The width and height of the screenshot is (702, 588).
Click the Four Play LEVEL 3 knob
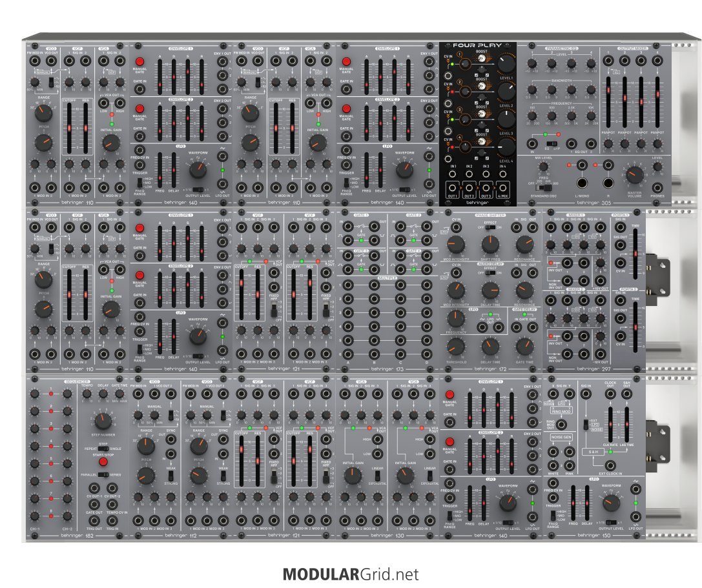pos(506,119)
